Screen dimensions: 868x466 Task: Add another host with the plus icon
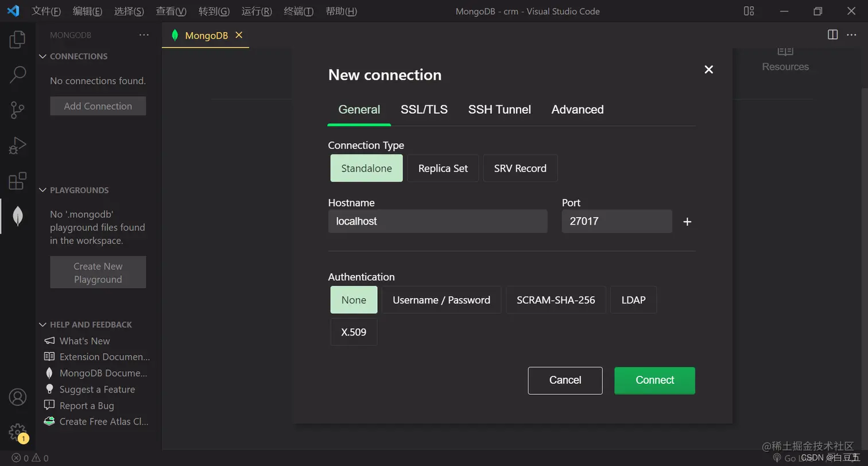coord(687,222)
